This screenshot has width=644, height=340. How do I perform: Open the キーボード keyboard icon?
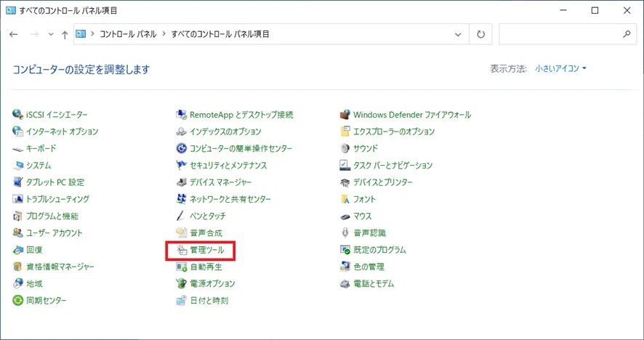pos(17,149)
